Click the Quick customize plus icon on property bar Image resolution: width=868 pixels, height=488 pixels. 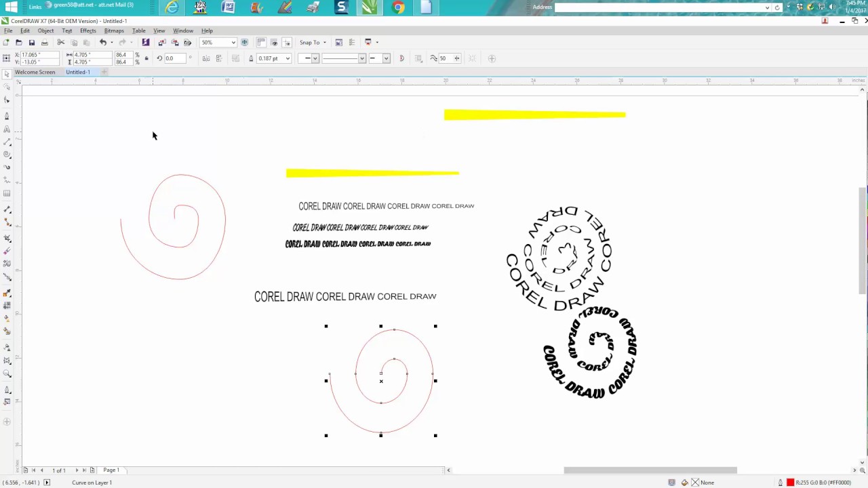tap(492, 58)
